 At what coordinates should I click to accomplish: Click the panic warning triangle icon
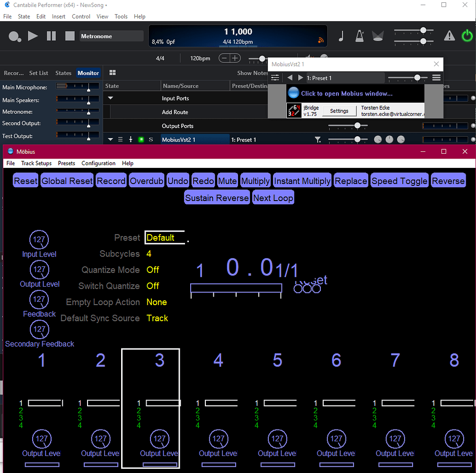click(x=449, y=35)
